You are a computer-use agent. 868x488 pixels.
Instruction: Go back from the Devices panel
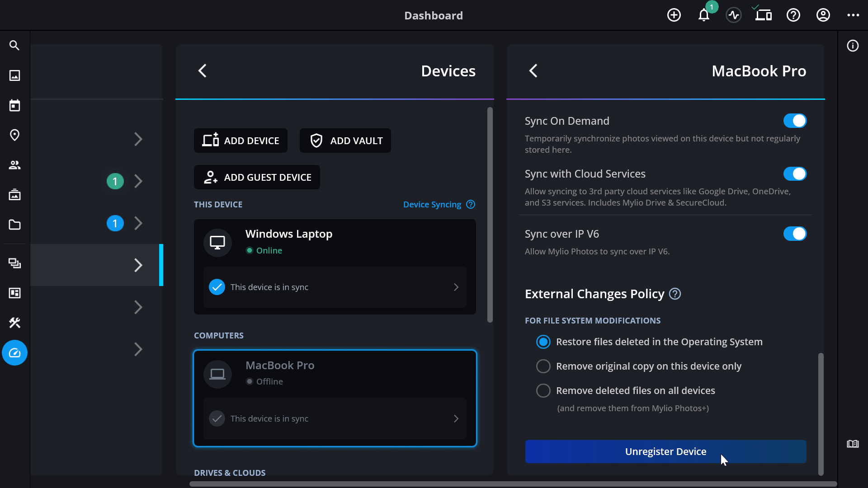(203, 71)
